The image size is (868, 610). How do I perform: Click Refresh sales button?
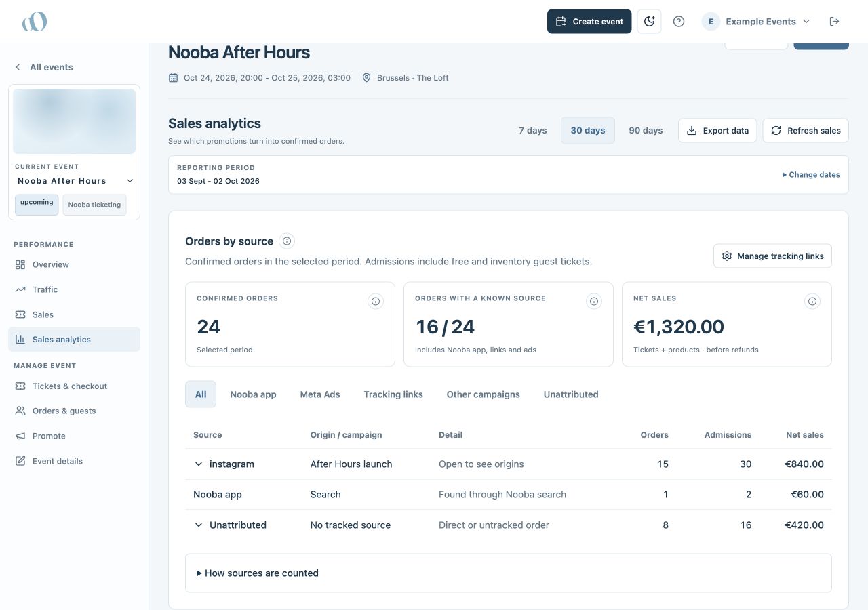tap(806, 131)
